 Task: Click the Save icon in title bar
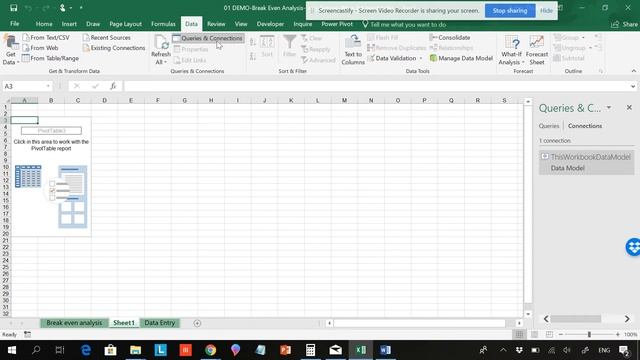pyautogui.click(x=13, y=8)
